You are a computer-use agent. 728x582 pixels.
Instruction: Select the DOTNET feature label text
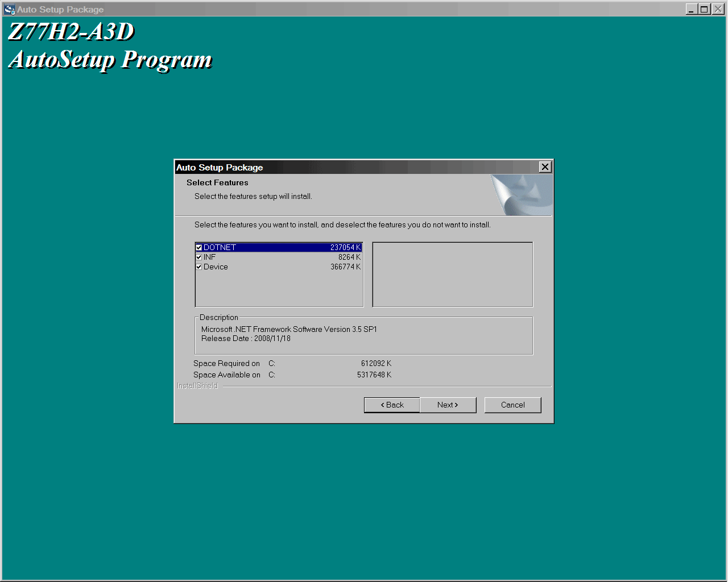[220, 247]
